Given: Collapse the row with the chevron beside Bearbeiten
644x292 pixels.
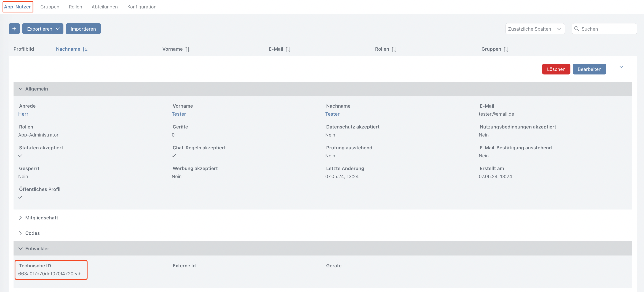Looking at the screenshot, I should tap(621, 67).
